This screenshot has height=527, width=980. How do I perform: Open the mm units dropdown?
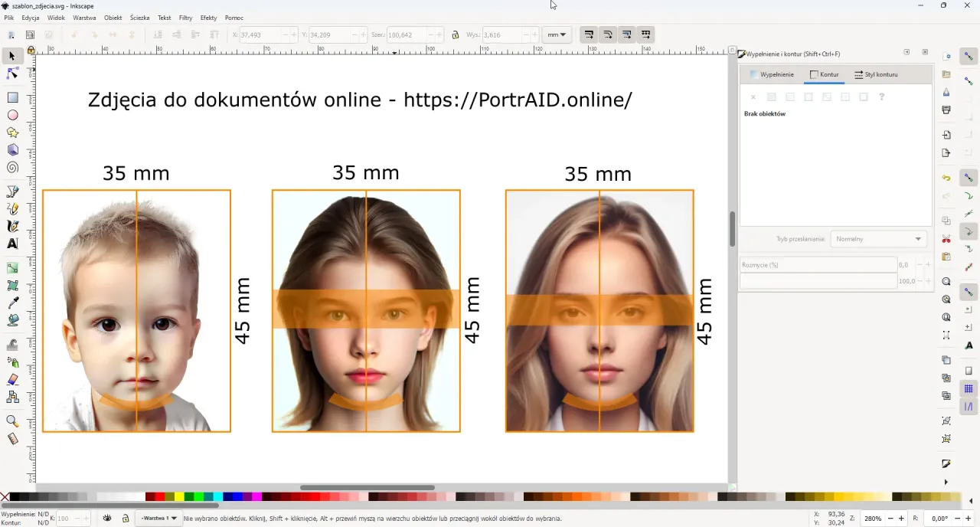coord(557,34)
